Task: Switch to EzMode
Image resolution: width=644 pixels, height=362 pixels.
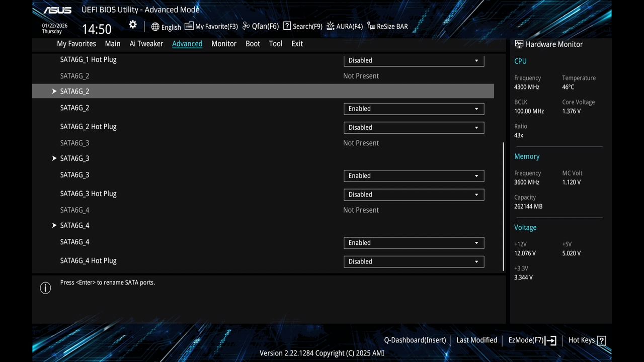Action: (x=526, y=340)
